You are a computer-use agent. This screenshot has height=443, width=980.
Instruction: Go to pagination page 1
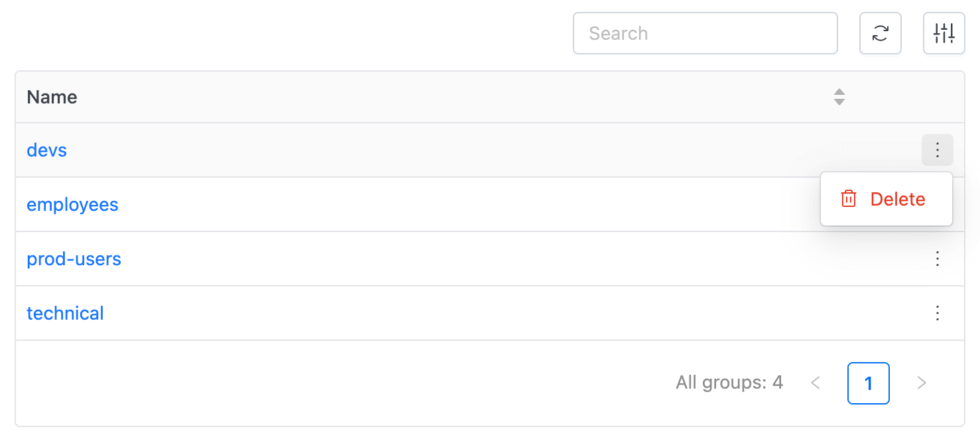(869, 383)
